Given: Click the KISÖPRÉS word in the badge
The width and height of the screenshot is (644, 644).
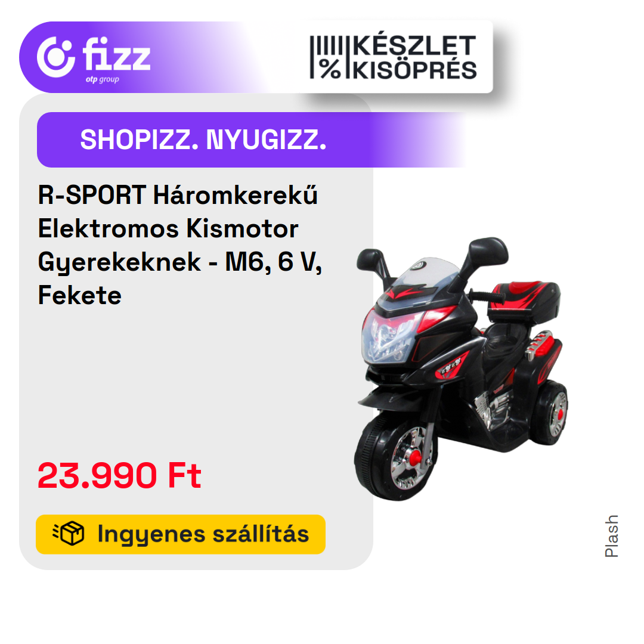Looking at the screenshot, I should point(415,70).
